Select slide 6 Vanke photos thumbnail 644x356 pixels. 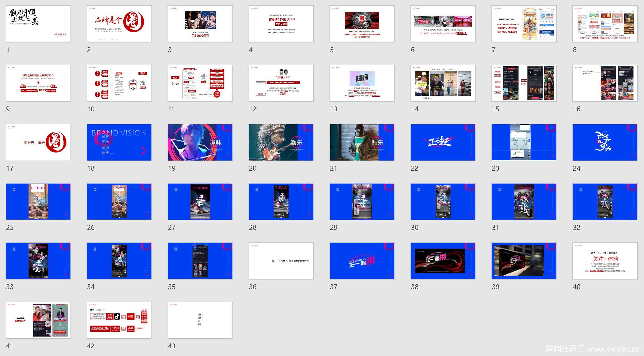coord(443,24)
